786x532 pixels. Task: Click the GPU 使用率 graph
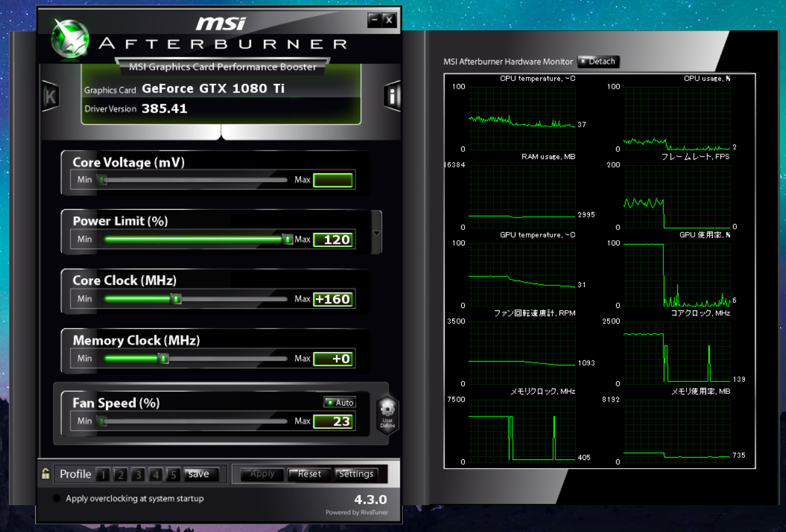(x=677, y=274)
